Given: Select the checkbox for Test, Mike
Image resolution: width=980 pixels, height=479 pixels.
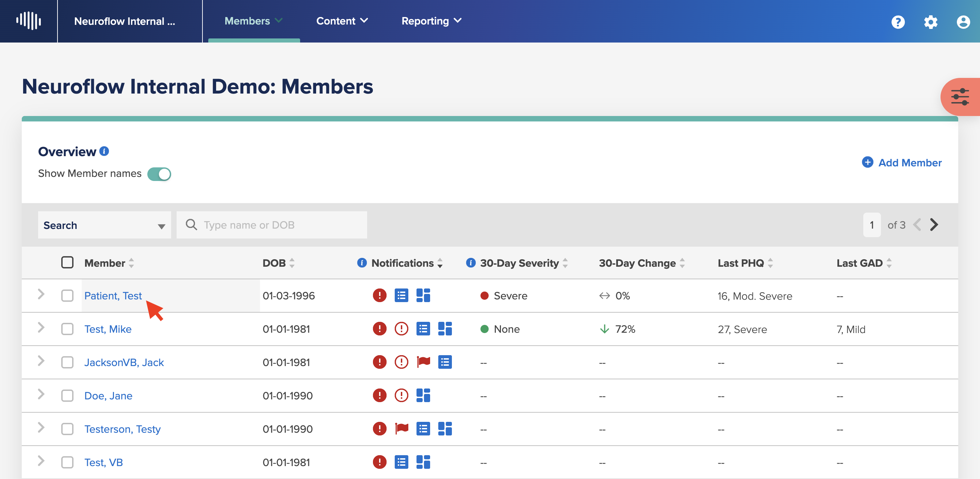Looking at the screenshot, I should click(x=67, y=329).
